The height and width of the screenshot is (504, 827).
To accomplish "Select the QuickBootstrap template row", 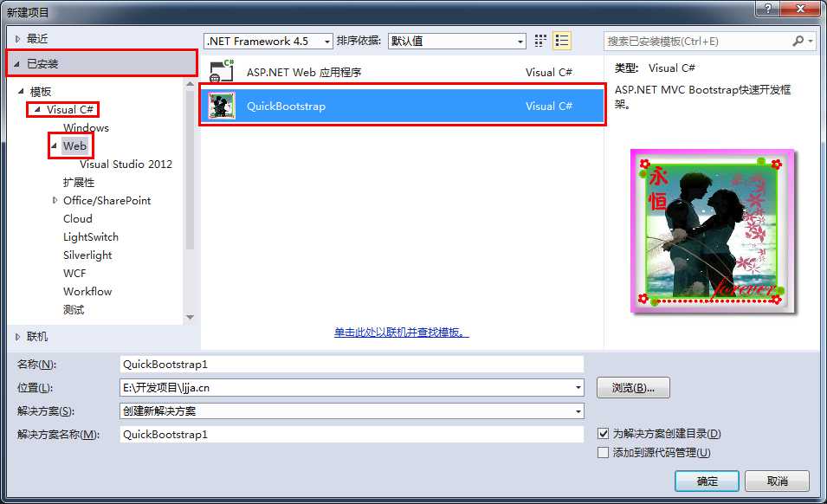I will [403, 106].
